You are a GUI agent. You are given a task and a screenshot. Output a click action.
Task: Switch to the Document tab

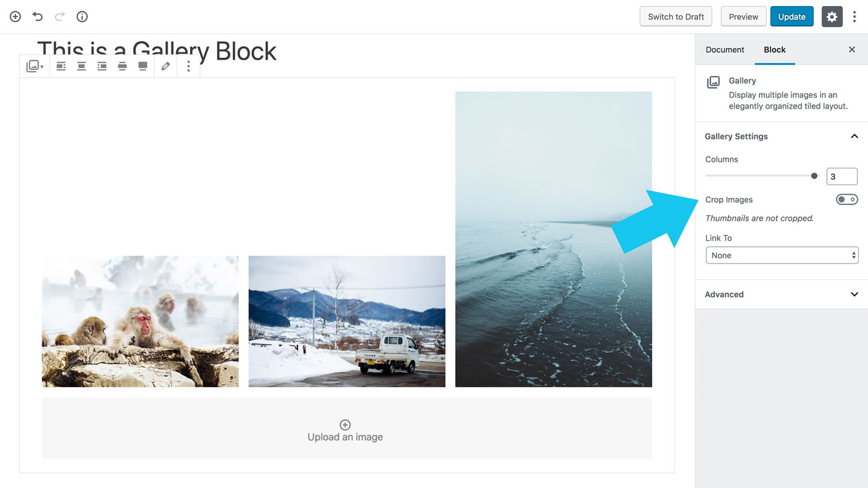tap(725, 49)
